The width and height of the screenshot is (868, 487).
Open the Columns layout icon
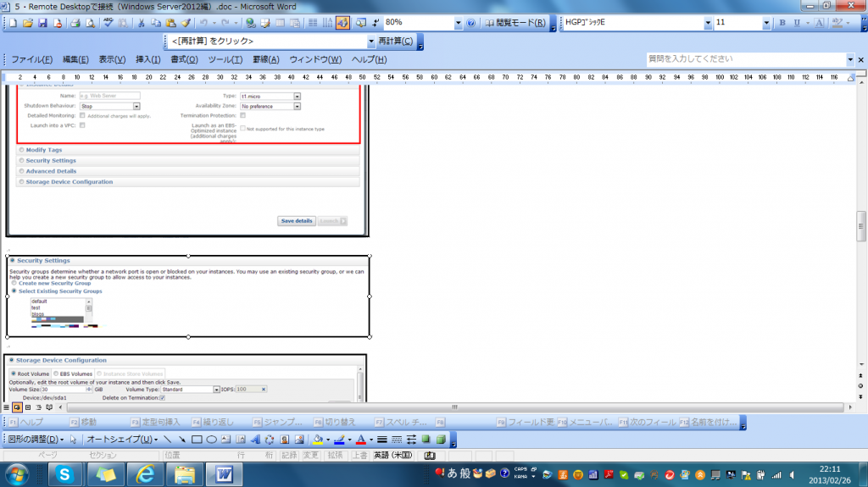(x=313, y=23)
